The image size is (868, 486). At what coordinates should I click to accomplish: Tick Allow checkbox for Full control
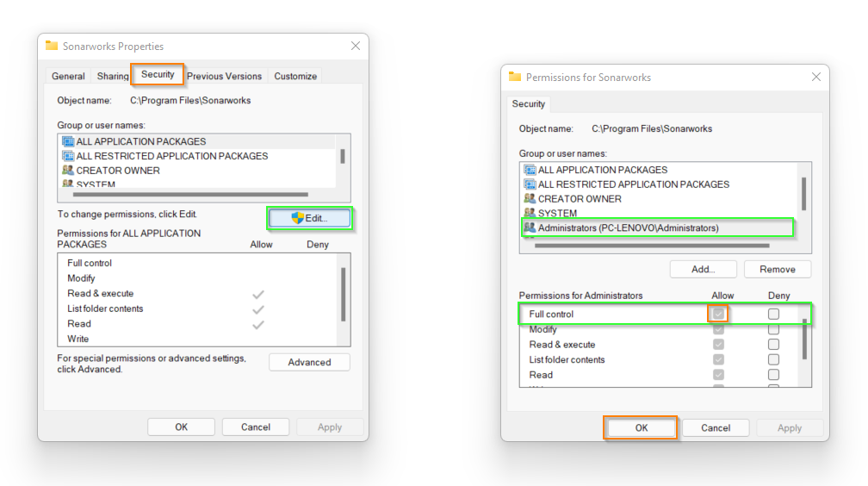[718, 315]
